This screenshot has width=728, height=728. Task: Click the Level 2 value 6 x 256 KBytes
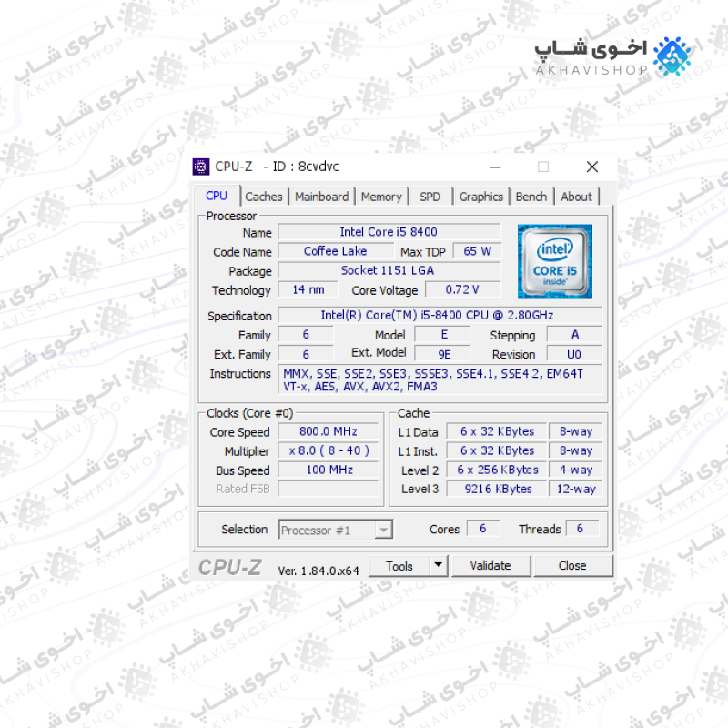(496, 470)
